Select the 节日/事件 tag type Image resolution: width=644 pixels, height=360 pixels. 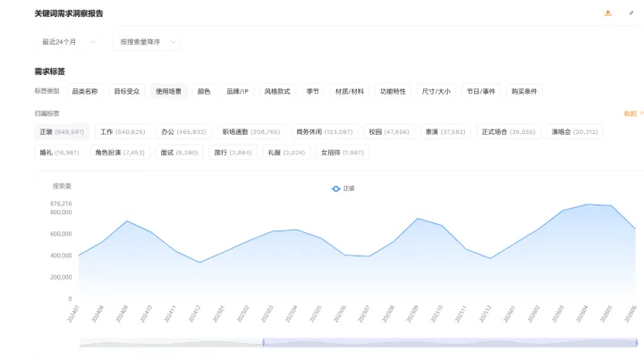point(481,91)
